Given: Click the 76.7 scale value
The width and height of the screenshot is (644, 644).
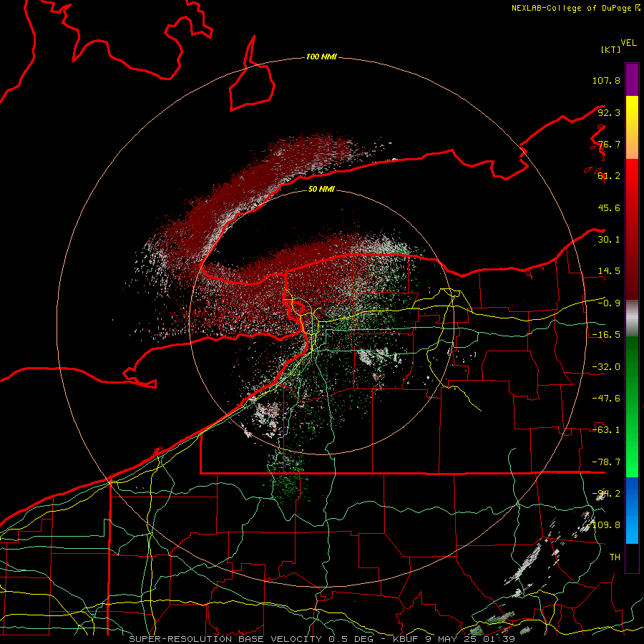Looking at the screenshot, I should [x=609, y=144].
